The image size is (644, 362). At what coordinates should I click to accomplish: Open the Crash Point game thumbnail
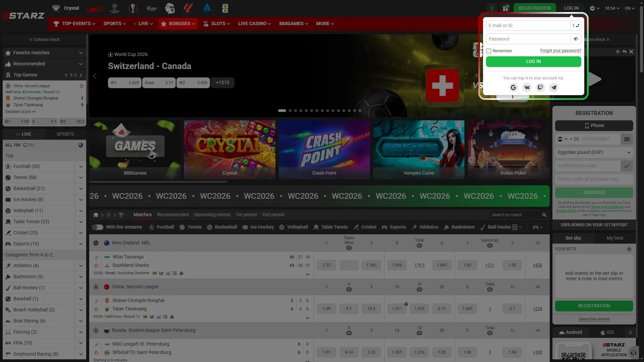[324, 149]
